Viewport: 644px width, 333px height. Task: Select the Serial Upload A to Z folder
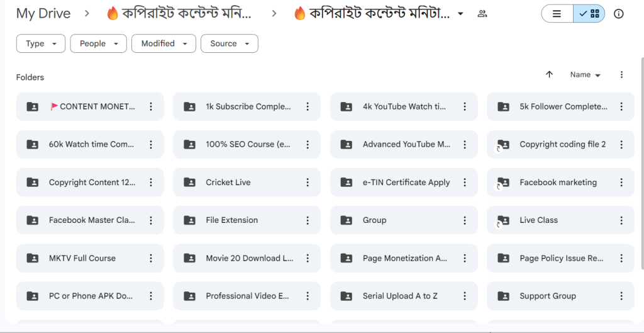tap(404, 296)
